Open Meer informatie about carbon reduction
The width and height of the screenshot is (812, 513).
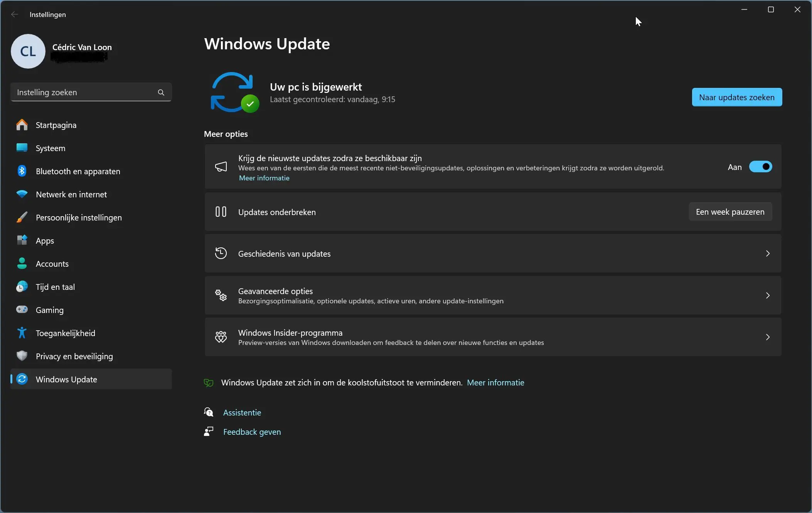pyautogui.click(x=495, y=382)
